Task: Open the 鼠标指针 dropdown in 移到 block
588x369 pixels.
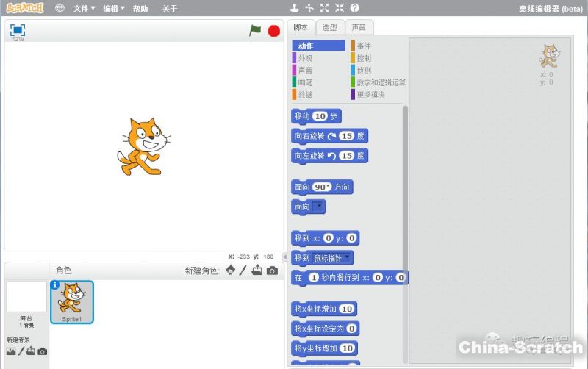Action: tap(348, 257)
